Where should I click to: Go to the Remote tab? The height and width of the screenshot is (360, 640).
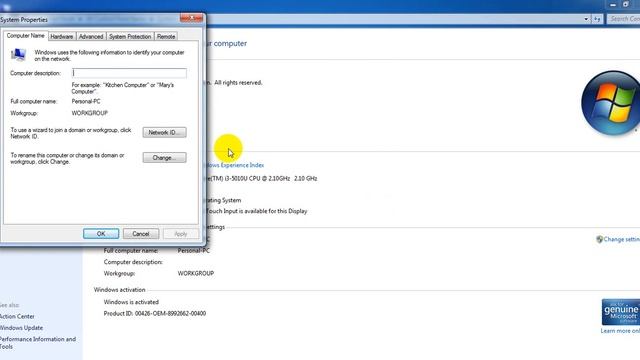[166, 37]
